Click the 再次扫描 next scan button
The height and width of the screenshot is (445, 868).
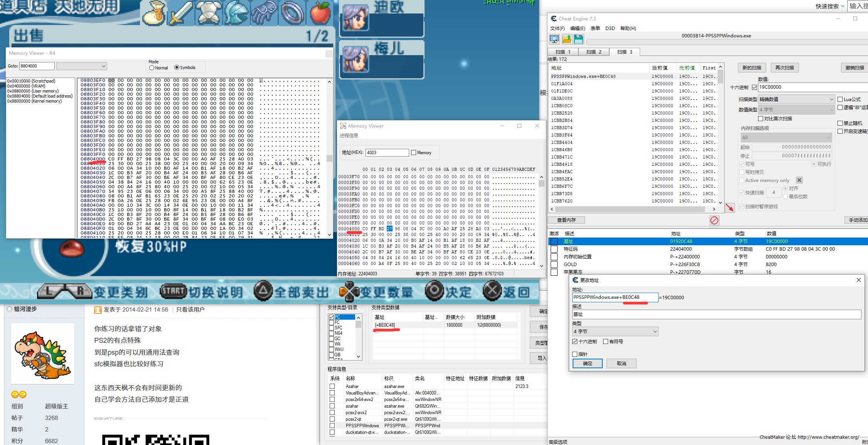pos(784,67)
